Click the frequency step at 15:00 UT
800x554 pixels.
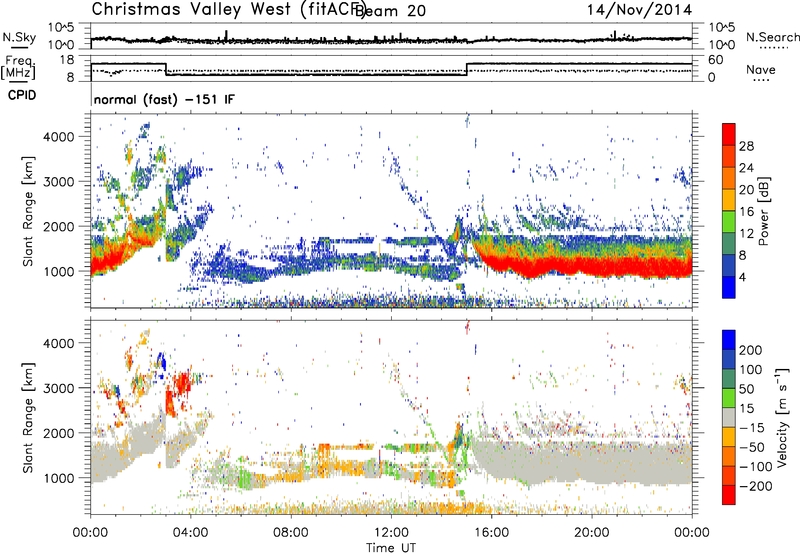point(466,69)
